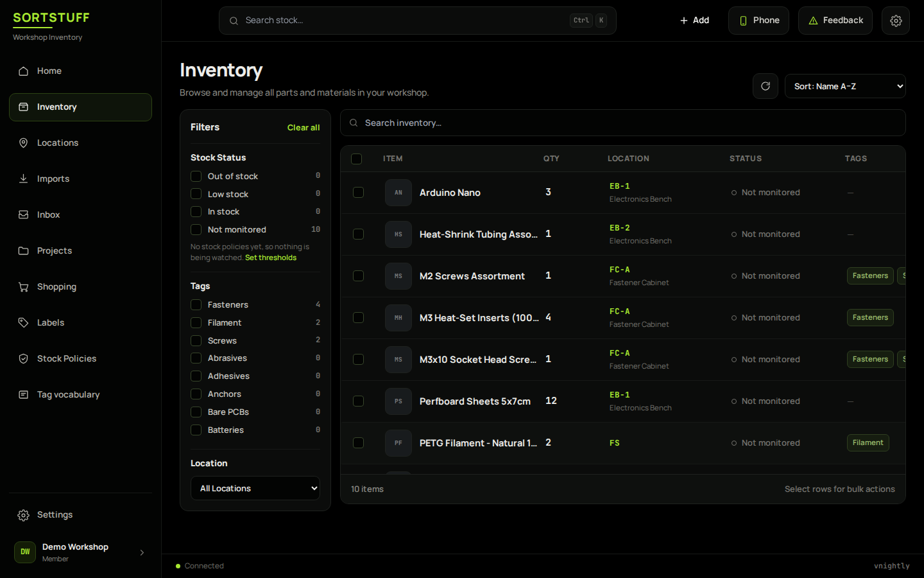
Task: Click the DW workshop avatar badge
Action: click(25, 552)
